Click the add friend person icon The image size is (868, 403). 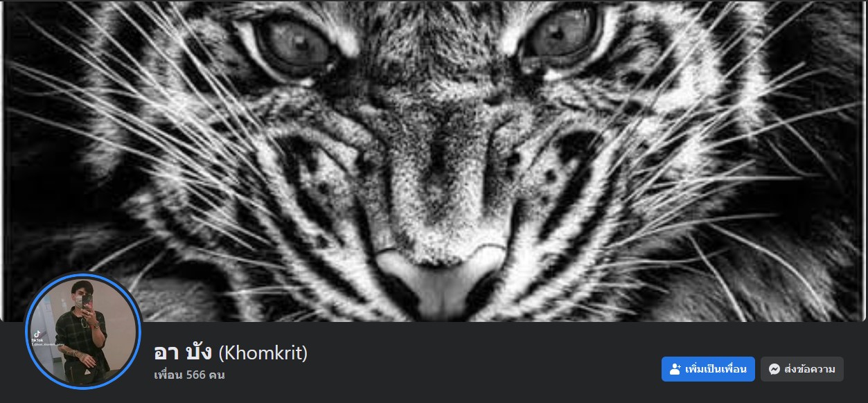pyautogui.click(x=675, y=369)
